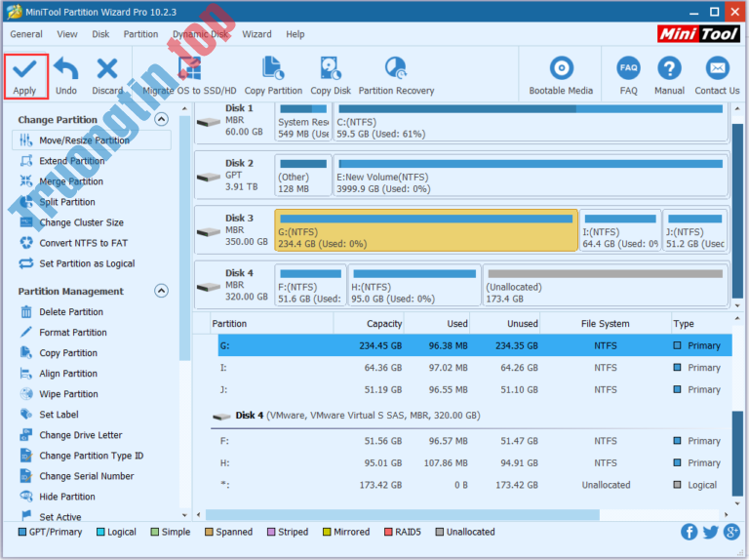The image size is (749, 560).
Task: Click the sidebar scroll-down arrow
Action: click(185, 515)
